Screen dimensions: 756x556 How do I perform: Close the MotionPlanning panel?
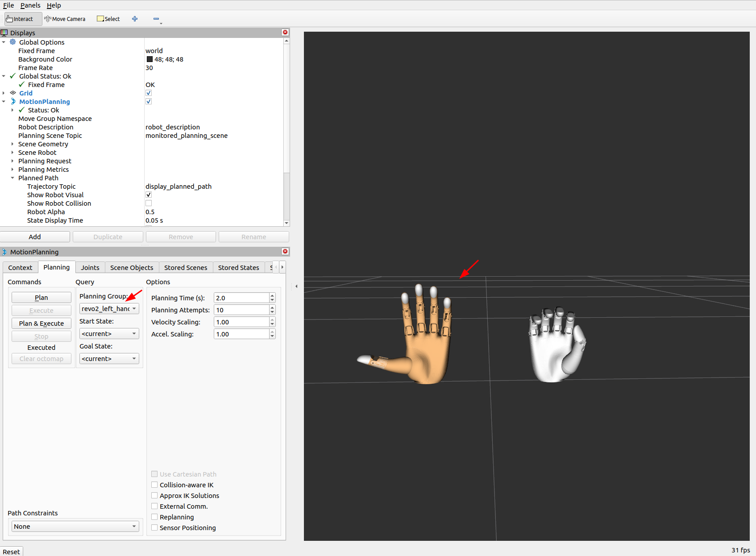[285, 252]
